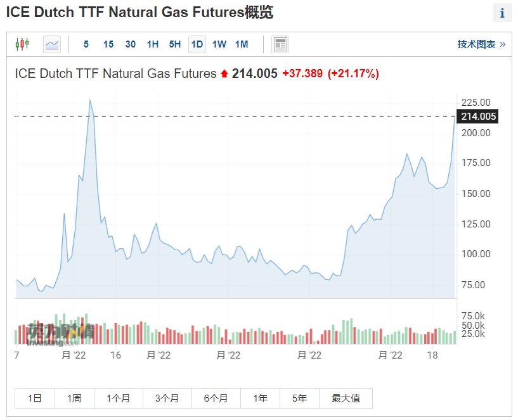Select the 最大值 maximum range

tap(346, 398)
